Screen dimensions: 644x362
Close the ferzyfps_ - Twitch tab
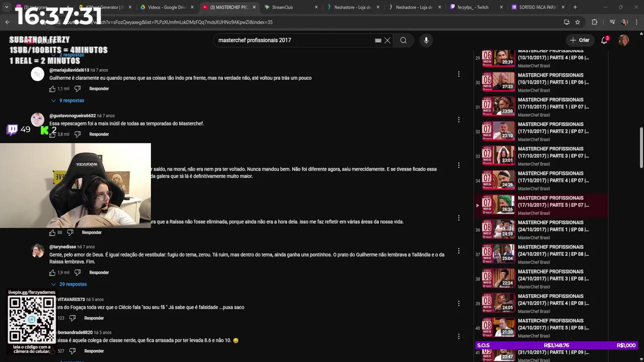coord(501,7)
